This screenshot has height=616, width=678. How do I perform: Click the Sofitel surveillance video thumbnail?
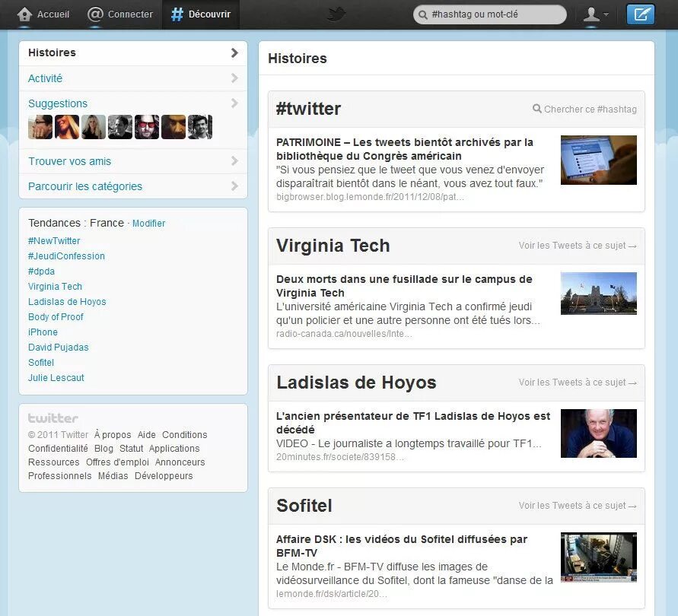(598, 557)
